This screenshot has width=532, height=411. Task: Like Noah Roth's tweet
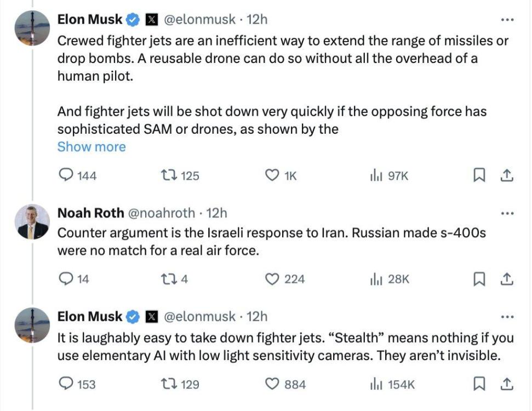[x=272, y=279]
